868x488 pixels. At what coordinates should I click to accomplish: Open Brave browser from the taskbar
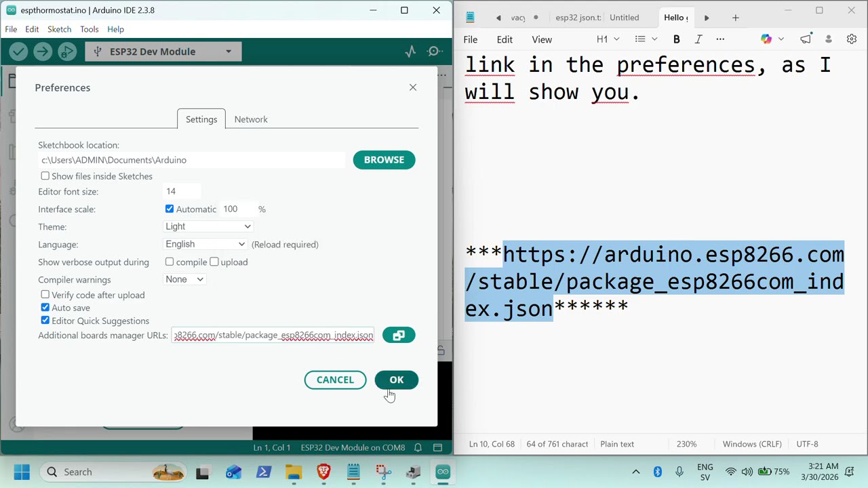point(323,472)
